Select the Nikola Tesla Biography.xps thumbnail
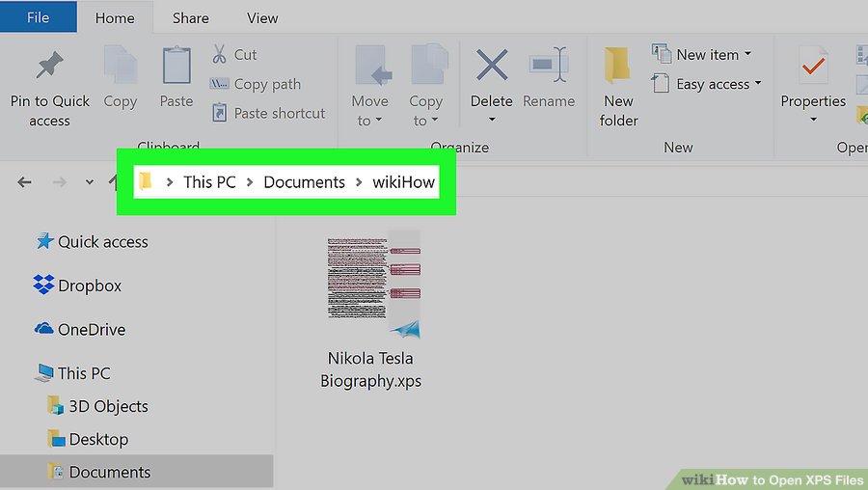This screenshot has height=490, width=868. point(373,285)
